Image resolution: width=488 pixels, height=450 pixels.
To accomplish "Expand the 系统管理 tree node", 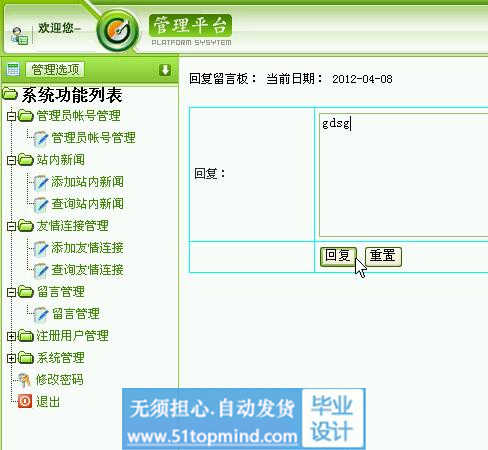I will coord(11,358).
